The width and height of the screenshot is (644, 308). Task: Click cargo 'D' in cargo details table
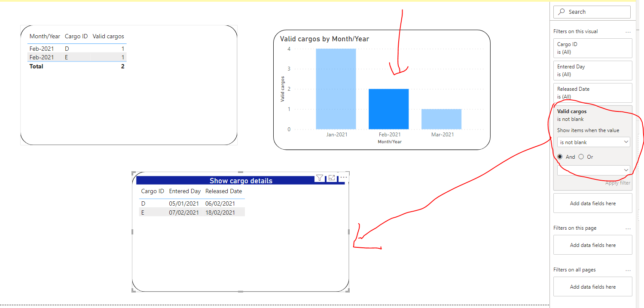143,203
